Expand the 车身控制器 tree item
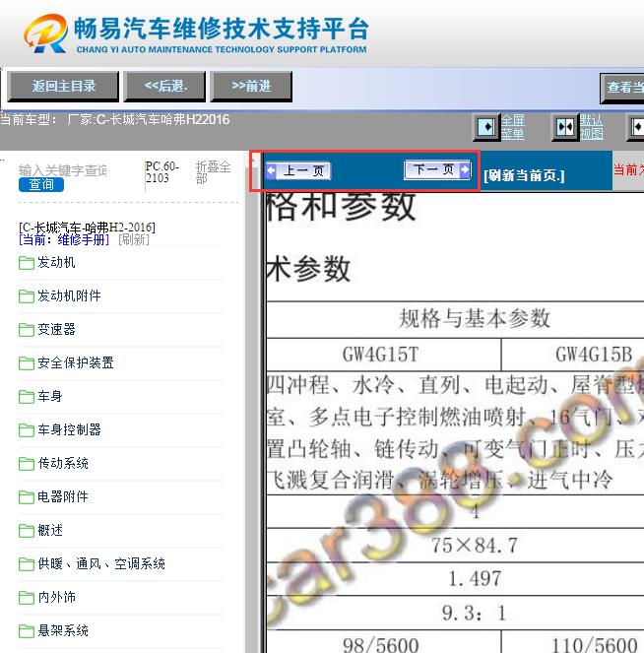 69,429
